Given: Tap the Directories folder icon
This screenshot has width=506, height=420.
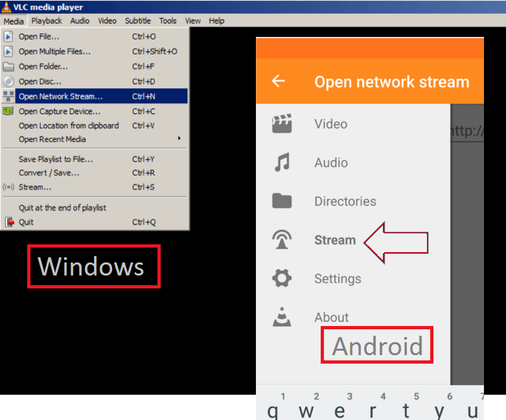Looking at the screenshot, I should point(282,201).
